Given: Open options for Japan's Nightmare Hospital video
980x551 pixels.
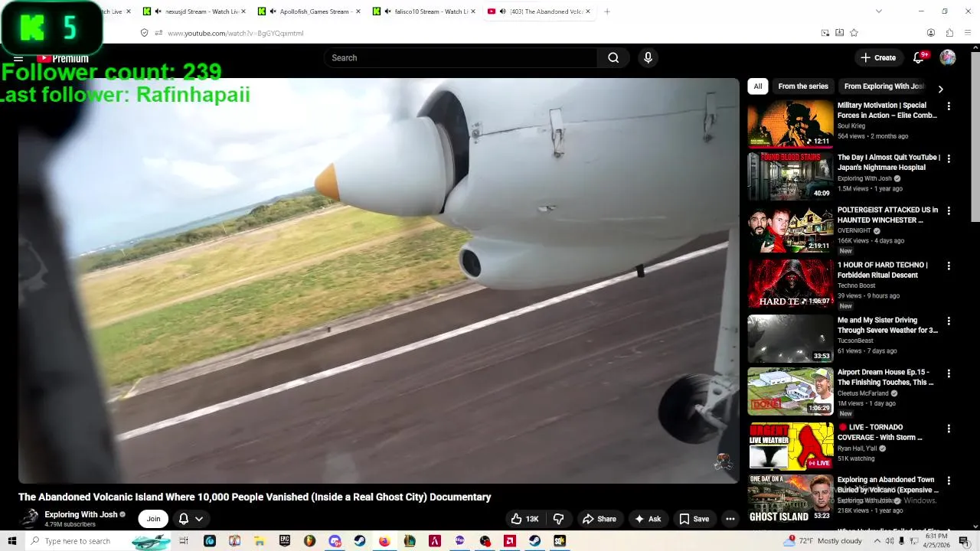Looking at the screenshot, I should click(x=949, y=158).
